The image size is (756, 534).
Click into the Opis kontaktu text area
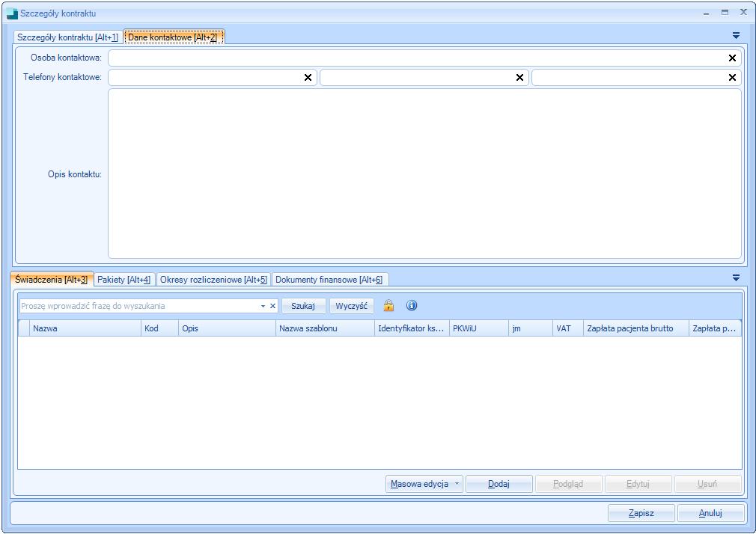coord(424,174)
